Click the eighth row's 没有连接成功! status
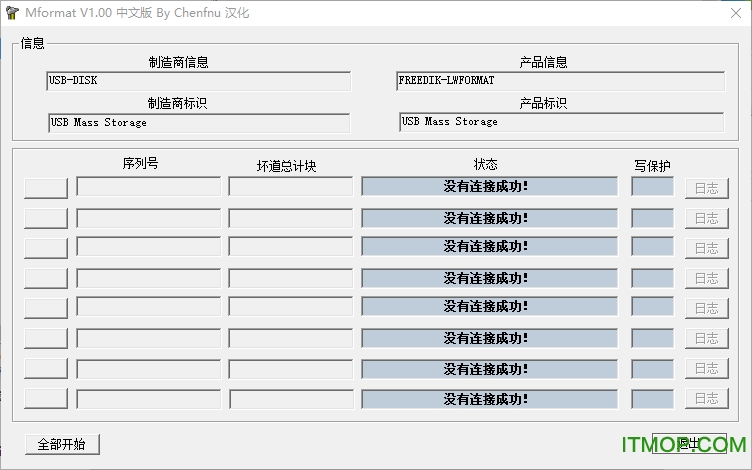Screen dimensions: 752x470 [490, 400]
